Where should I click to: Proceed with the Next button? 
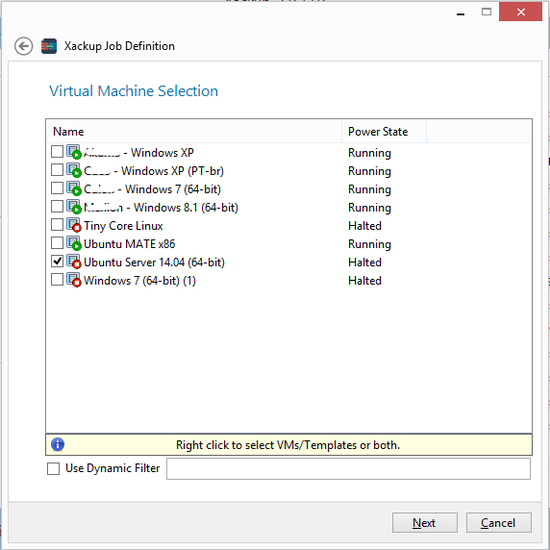(424, 523)
